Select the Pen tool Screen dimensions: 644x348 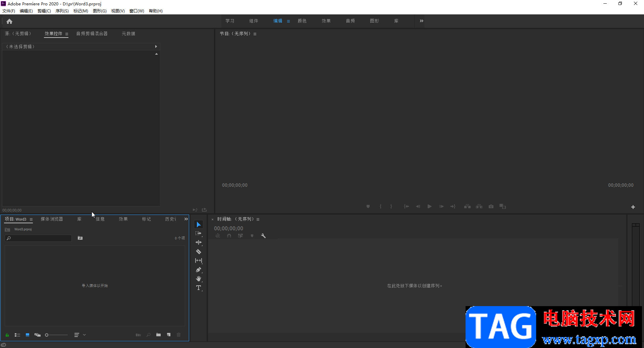pos(199,270)
